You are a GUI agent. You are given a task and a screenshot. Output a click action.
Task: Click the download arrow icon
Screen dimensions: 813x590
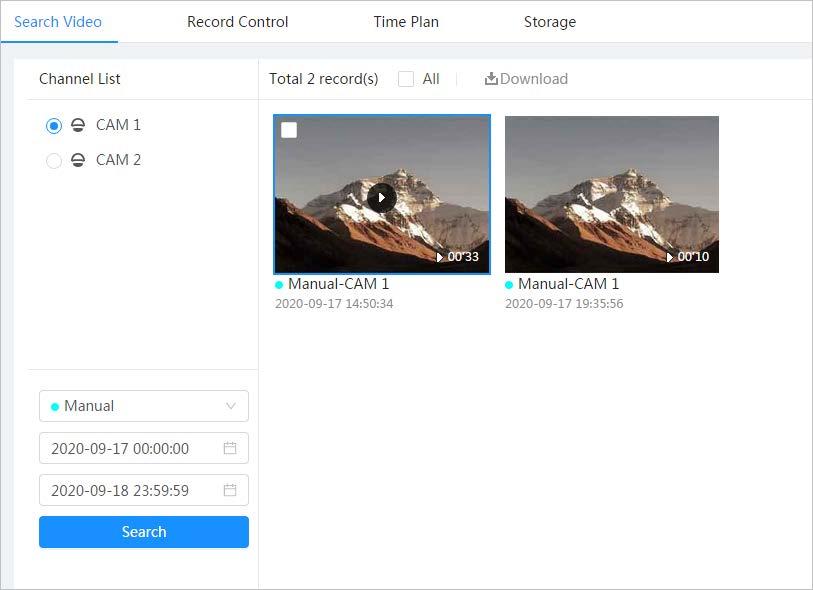(x=490, y=79)
